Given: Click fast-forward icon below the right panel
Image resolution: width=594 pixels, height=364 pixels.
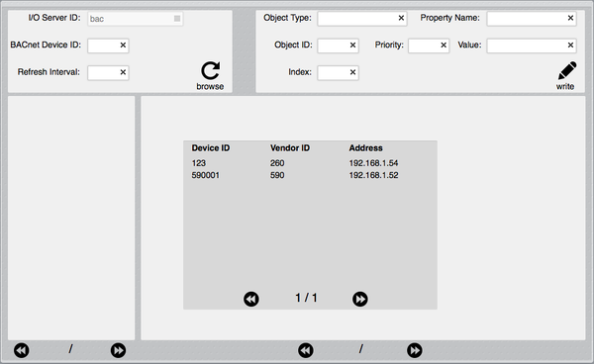Looking at the screenshot, I should coord(415,350).
